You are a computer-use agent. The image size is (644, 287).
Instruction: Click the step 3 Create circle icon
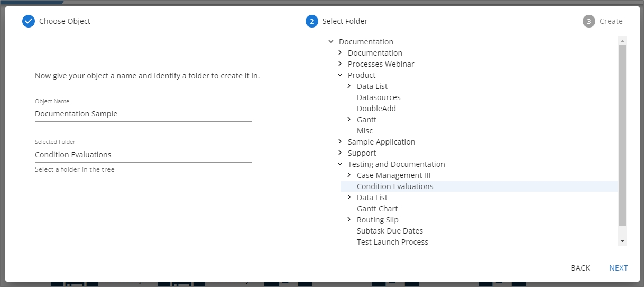(588, 21)
